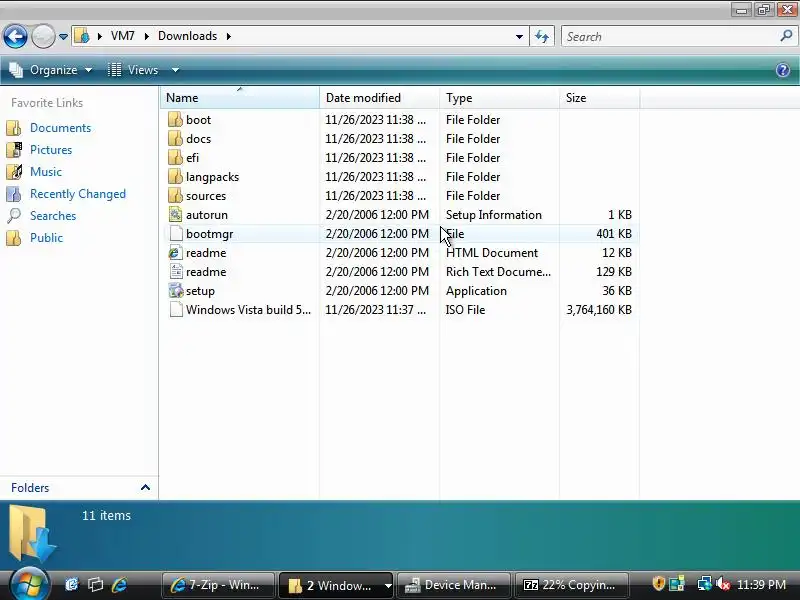Viewport: 800px width, 600px height.
Task: Click the security shield tray icon
Action: [x=659, y=584]
